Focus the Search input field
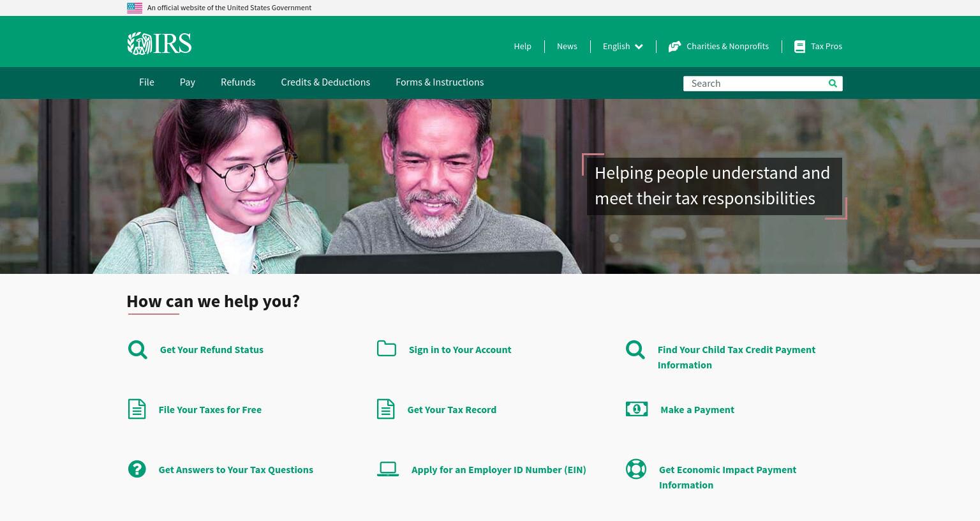Screen dimensions: 980x521 pyautogui.click(x=756, y=84)
